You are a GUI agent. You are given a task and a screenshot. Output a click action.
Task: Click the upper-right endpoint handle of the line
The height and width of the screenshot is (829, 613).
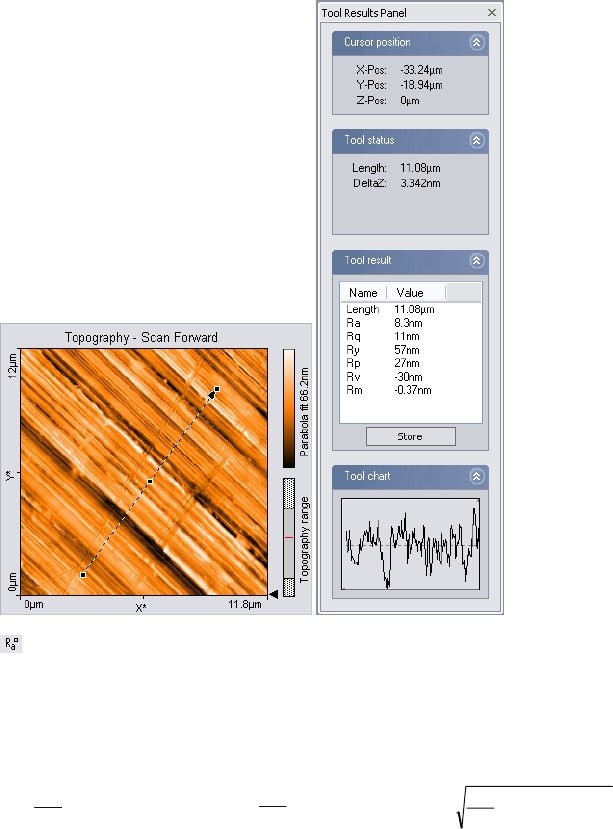tap(217, 389)
